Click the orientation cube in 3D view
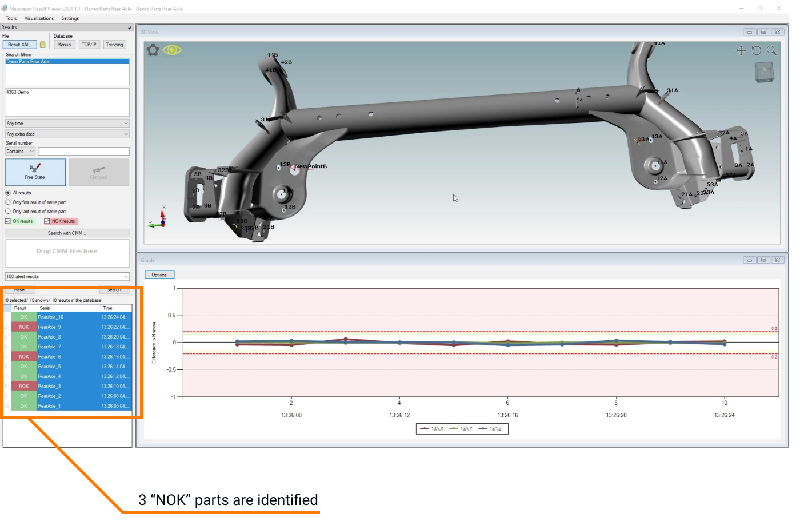Screen dimensions: 812x525 (x=764, y=72)
